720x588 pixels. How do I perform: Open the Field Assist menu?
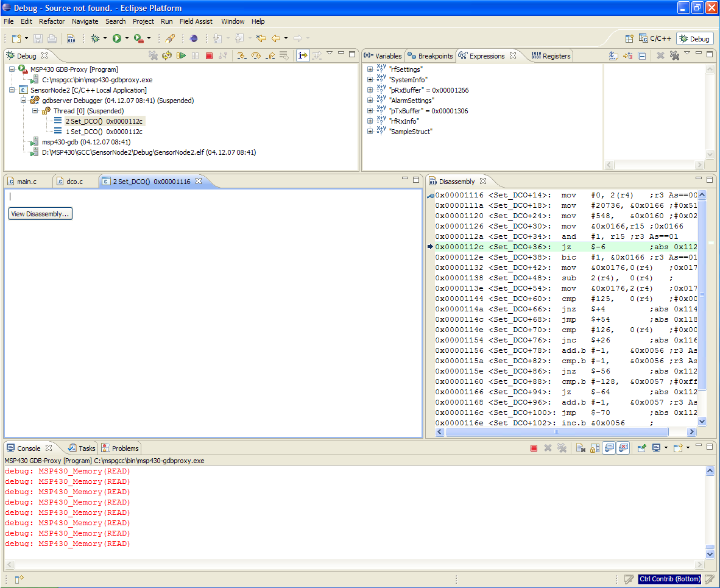click(x=196, y=21)
